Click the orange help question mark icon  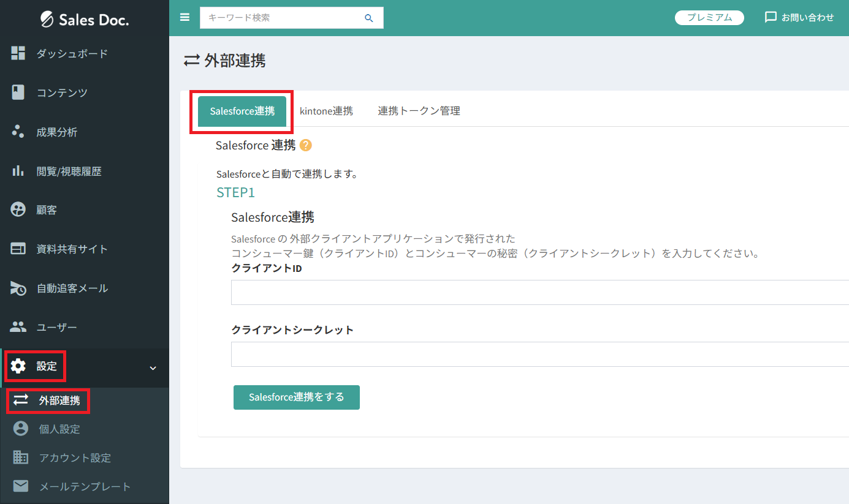click(306, 146)
